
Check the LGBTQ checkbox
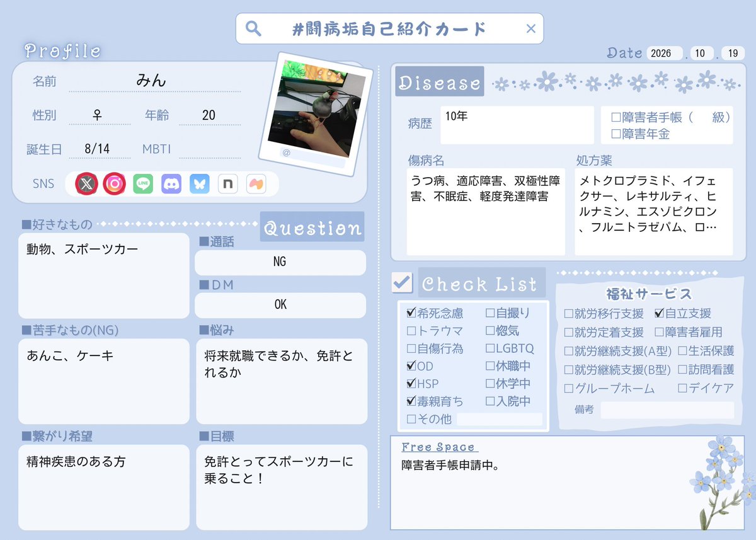pos(490,348)
